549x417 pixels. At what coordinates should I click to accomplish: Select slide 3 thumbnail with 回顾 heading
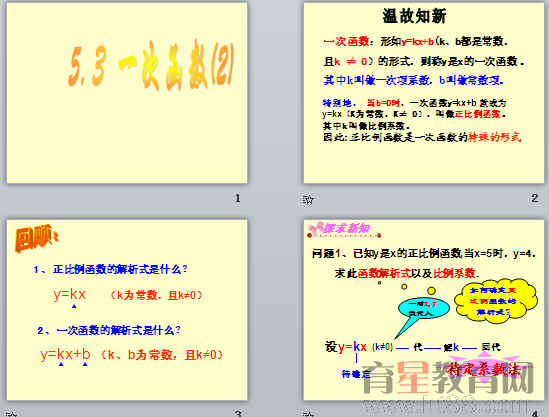point(127,310)
